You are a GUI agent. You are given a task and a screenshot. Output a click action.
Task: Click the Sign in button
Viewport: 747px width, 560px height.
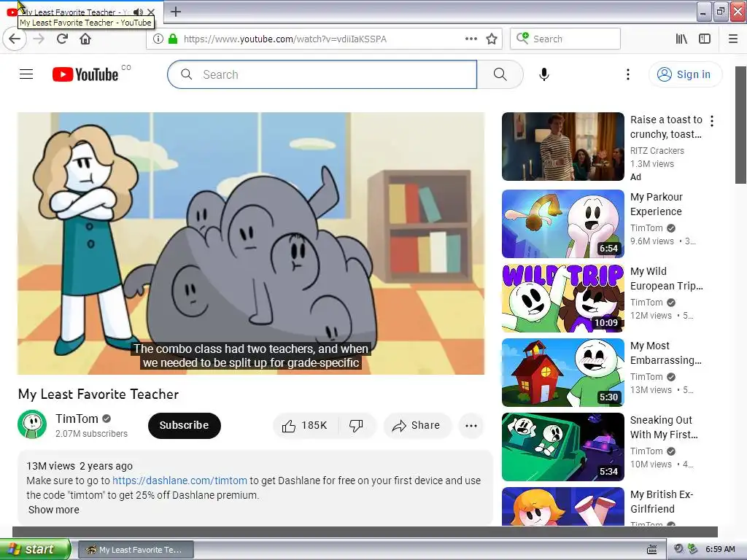point(685,74)
